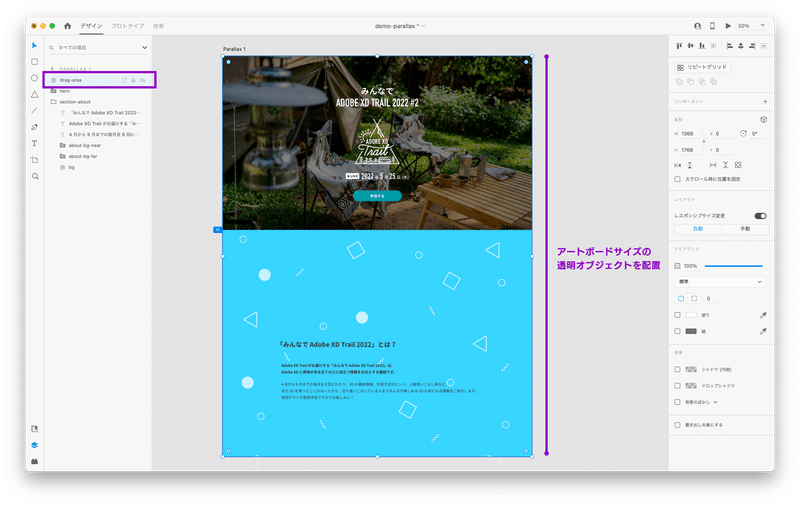Enable the fill checkbox
The image size is (800, 505).
tap(678, 315)
